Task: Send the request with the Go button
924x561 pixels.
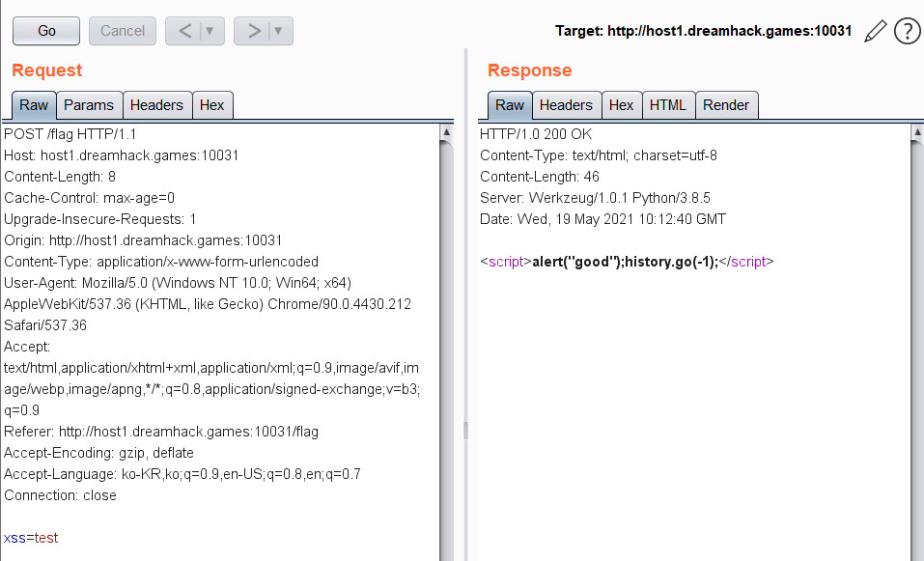Action: coord(46,31)
